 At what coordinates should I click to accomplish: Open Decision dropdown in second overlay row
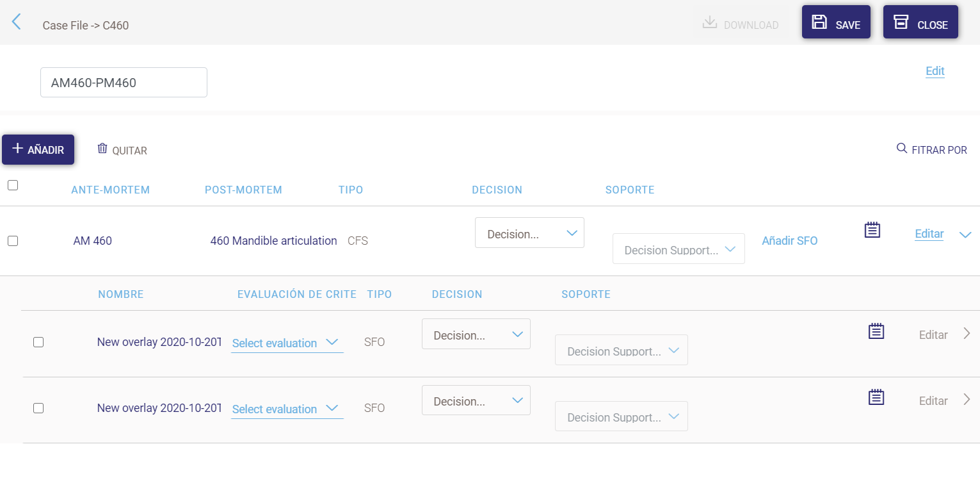[x=476, y=401]
